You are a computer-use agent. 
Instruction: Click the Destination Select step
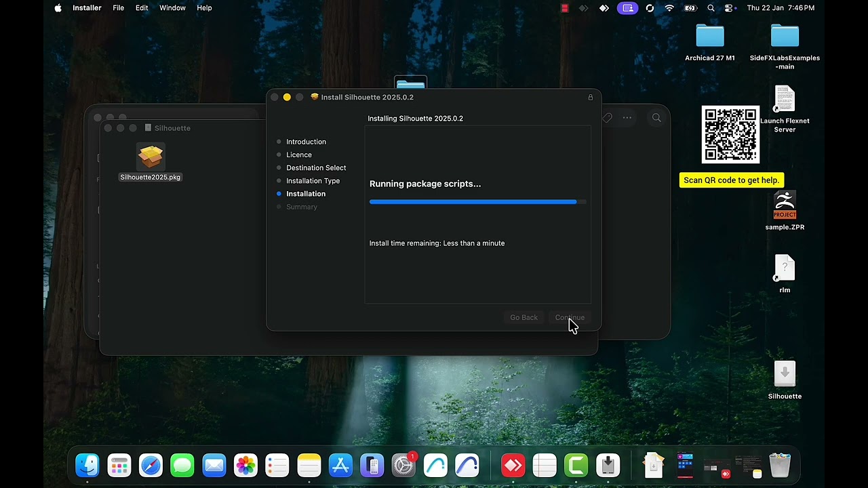316,167
